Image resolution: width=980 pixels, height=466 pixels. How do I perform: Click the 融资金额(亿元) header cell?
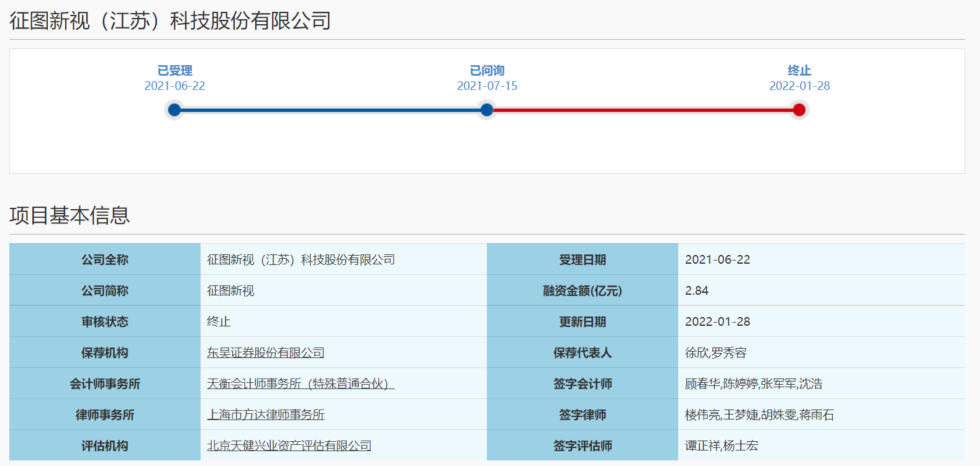[583, 290]
